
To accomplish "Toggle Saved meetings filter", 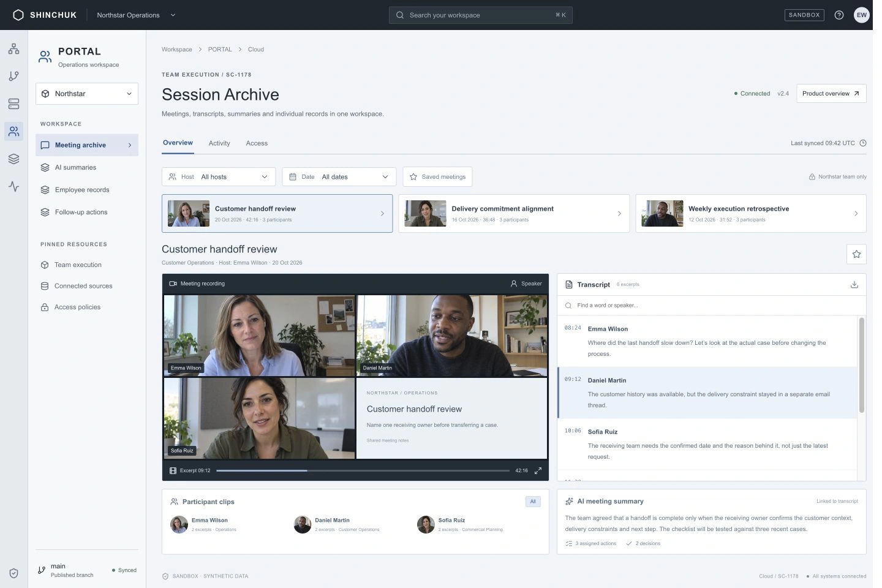I will pos(437,177).
